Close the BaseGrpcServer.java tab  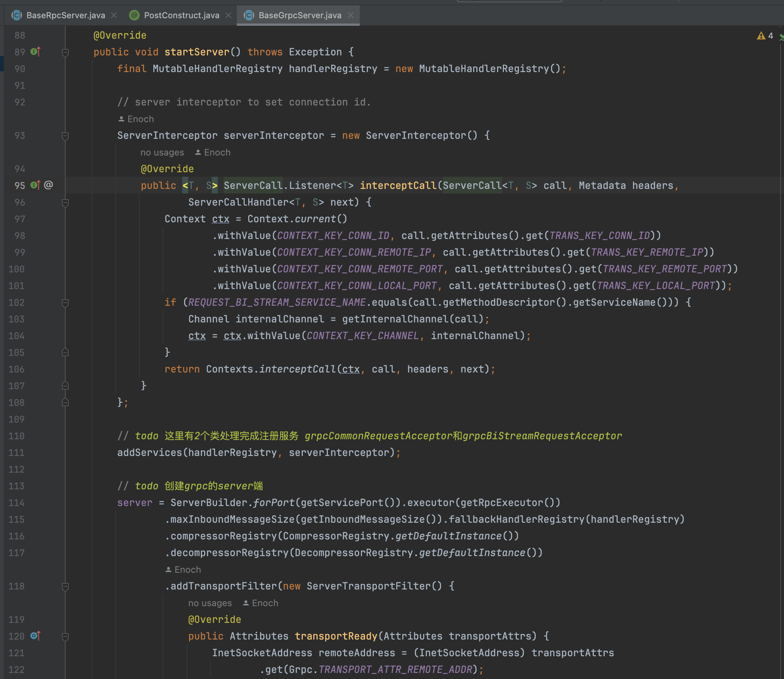[351, 15]
